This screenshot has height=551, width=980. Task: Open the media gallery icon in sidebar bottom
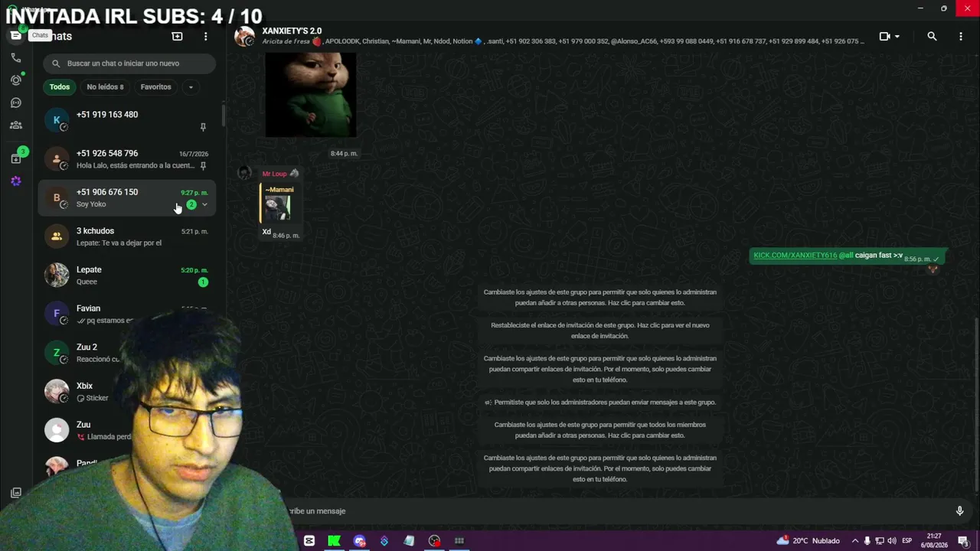click(15, 493)
